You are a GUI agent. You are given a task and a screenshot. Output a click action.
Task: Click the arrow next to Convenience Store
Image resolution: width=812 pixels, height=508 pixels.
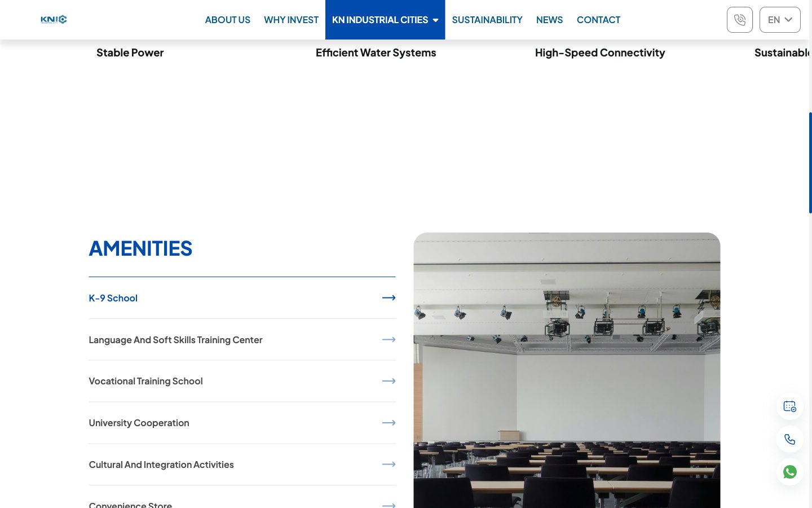point(389,505)
